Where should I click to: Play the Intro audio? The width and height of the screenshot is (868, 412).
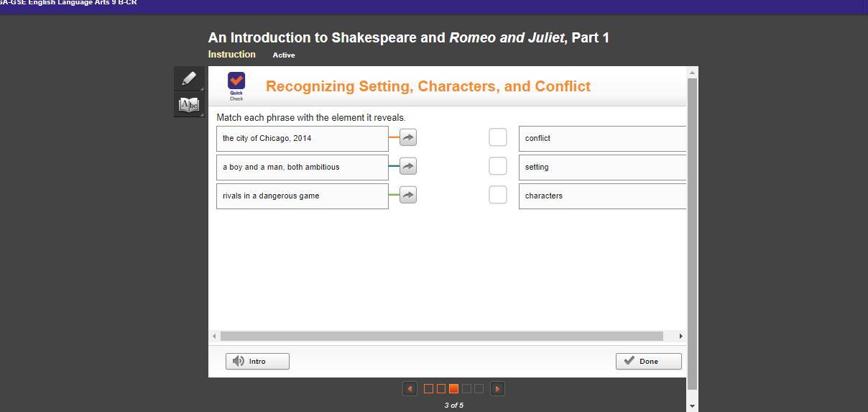(257, 361)
